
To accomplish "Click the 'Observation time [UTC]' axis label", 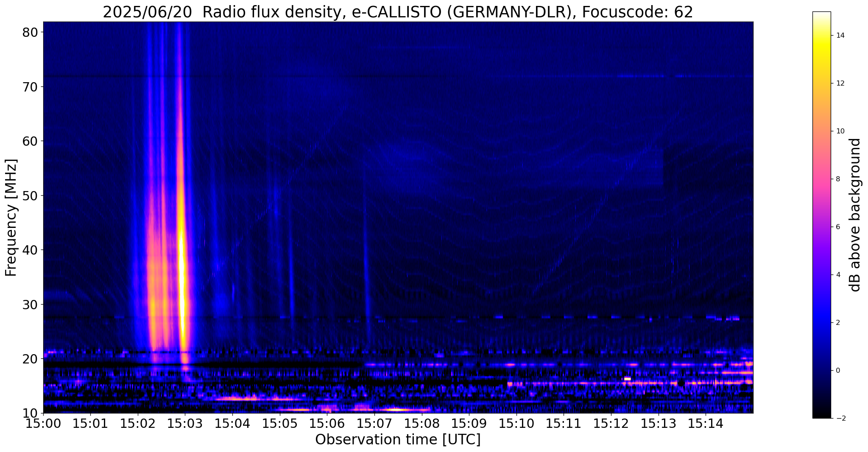I will (398, 440).
